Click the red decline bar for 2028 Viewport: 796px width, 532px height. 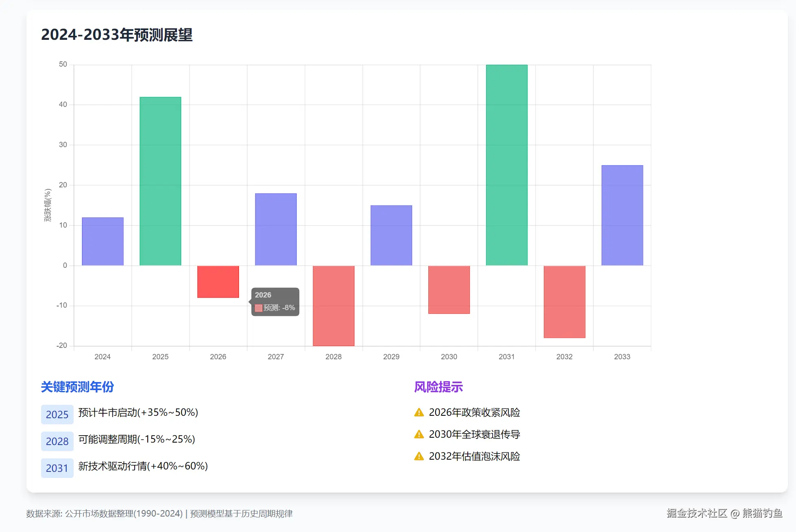point(334,305)
